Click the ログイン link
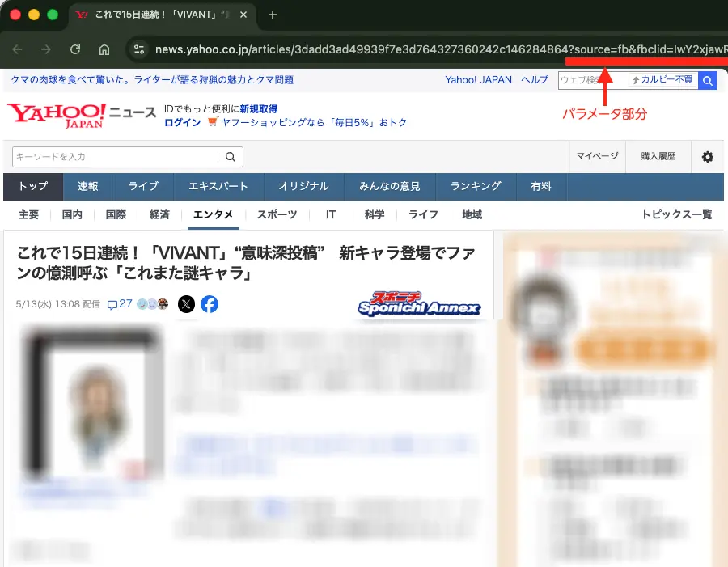 pos(183,123)
